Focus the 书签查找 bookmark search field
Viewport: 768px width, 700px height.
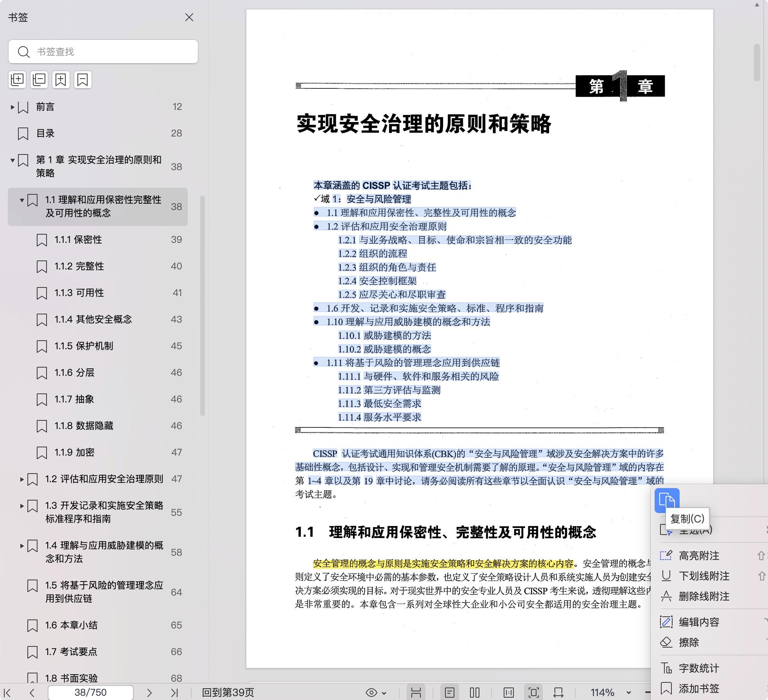[103, 52]
